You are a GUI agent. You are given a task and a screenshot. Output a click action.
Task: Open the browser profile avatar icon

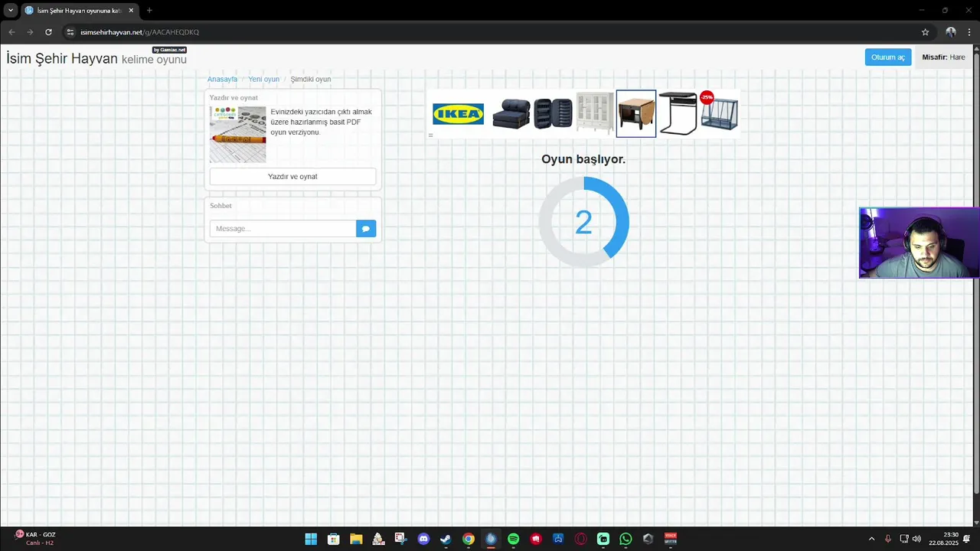pos(950,32)
